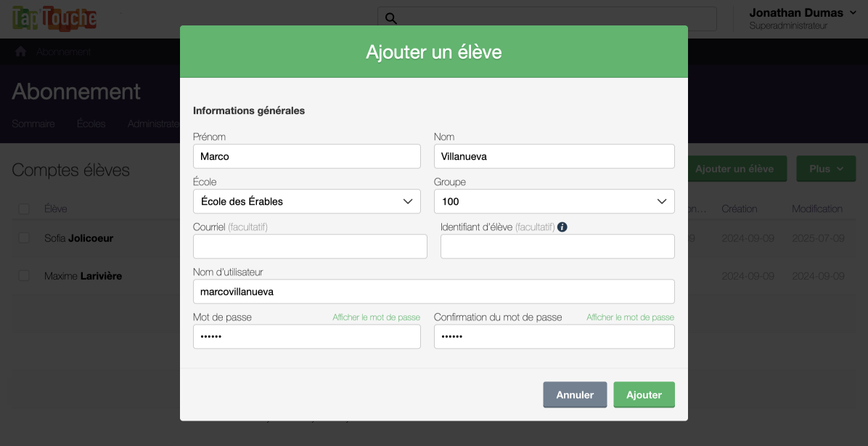This screenshot has height=446, width=868.
Task: Expand the Groupe dropdown
Action: [x=554, y=201]
